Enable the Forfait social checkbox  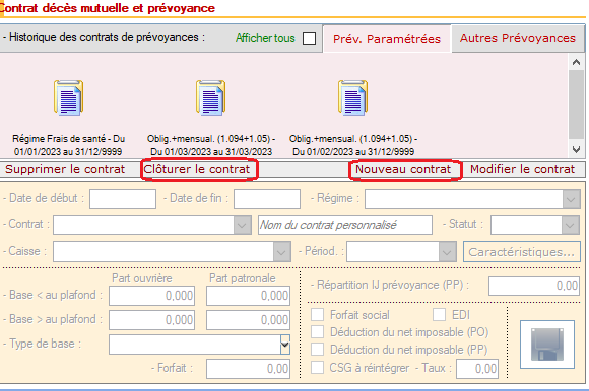point(317,314)
